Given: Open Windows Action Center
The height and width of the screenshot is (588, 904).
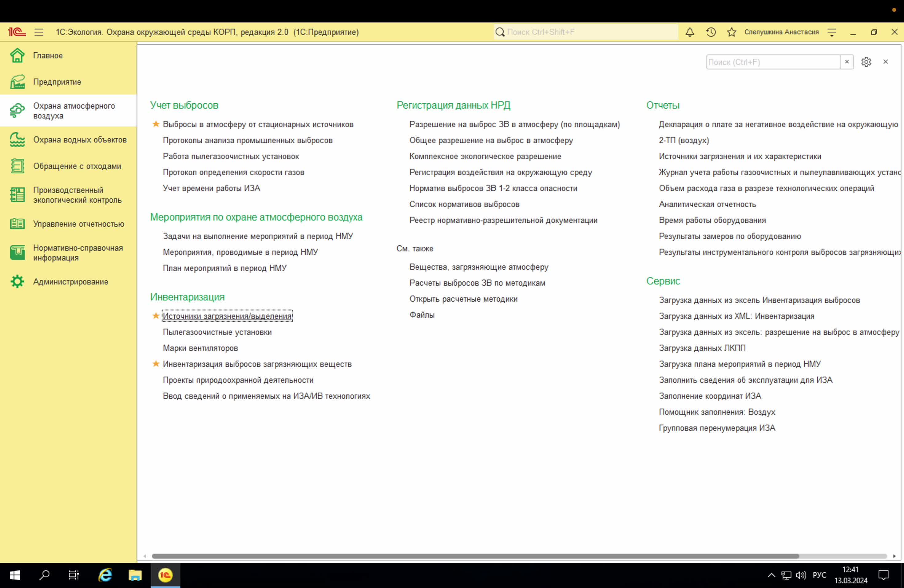Looking at the screenshot, I should coord(883,575).
